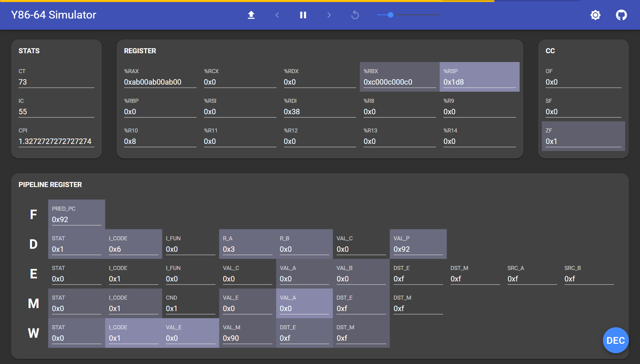Viewport: 640px width, 364px height.
Task: Adjust the simulation speed slider
Action: [409, 15]
